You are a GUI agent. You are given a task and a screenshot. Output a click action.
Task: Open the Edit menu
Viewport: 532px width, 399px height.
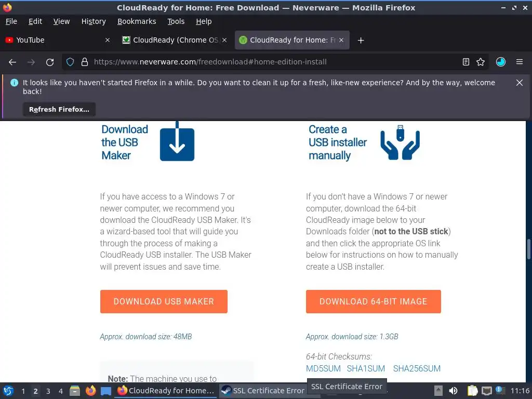pos(35,21)
